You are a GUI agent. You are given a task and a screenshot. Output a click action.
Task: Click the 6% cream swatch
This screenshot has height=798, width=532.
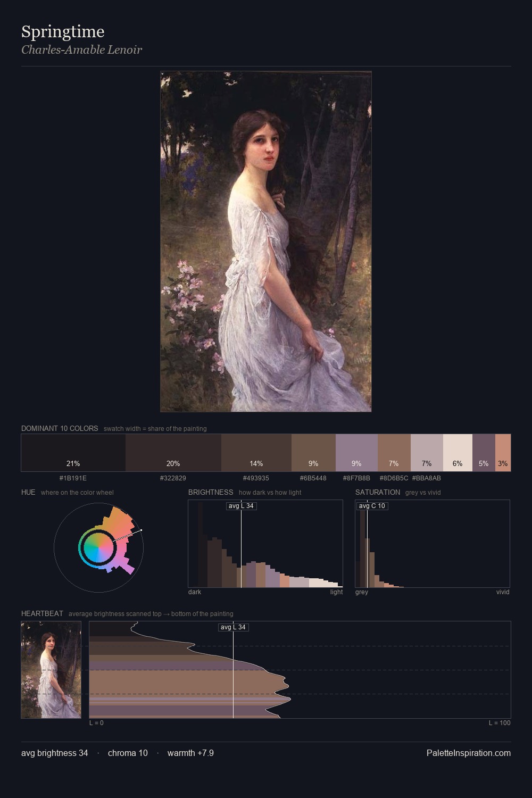[x=458, y=453]
